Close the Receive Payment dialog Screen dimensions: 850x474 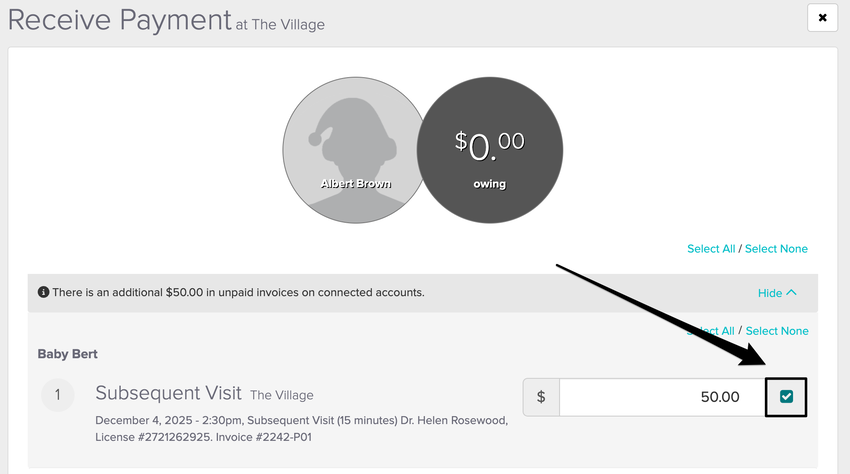click(x=822, y=18)
